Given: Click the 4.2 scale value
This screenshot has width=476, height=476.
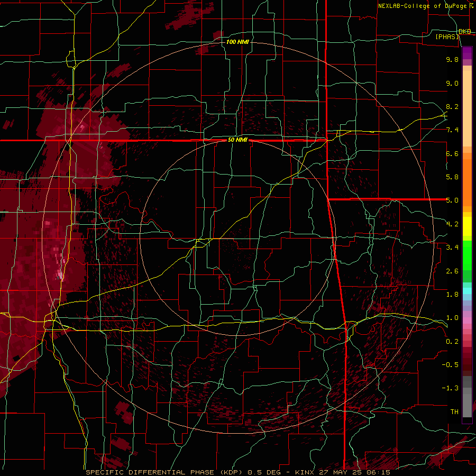Looking at the screenshot, I should pyautogui.click(x=452, y=224).
